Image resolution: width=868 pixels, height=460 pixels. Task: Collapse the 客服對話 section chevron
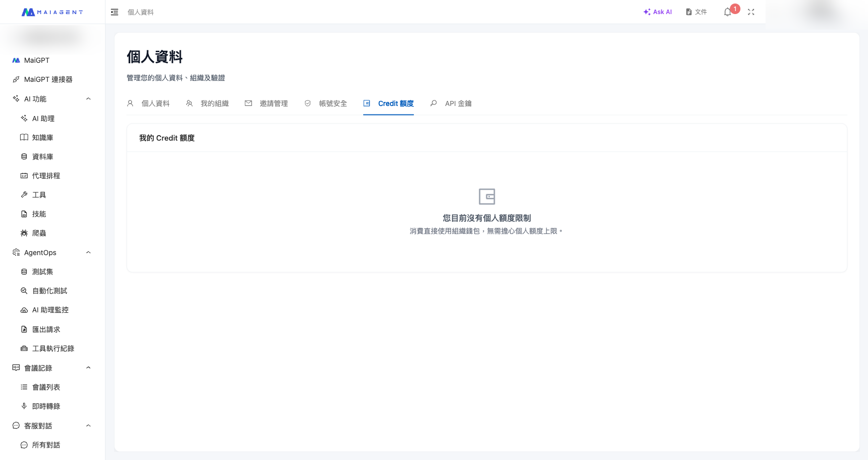click(88, 426)
